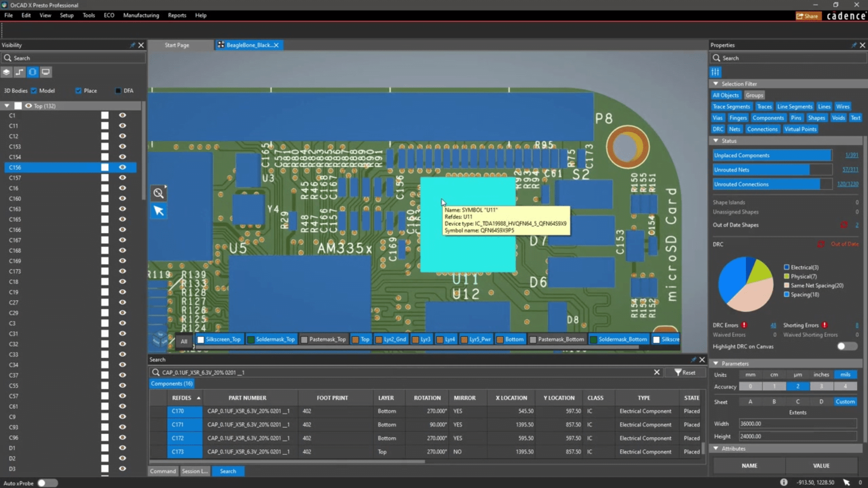Open the File menu

coord(8,15)
